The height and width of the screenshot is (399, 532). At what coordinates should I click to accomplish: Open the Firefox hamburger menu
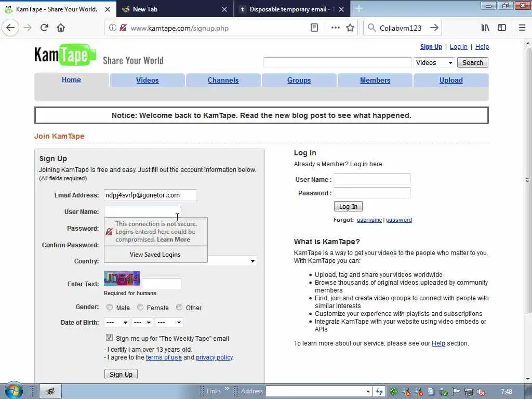pyautogui.click(x=522, y=28)
